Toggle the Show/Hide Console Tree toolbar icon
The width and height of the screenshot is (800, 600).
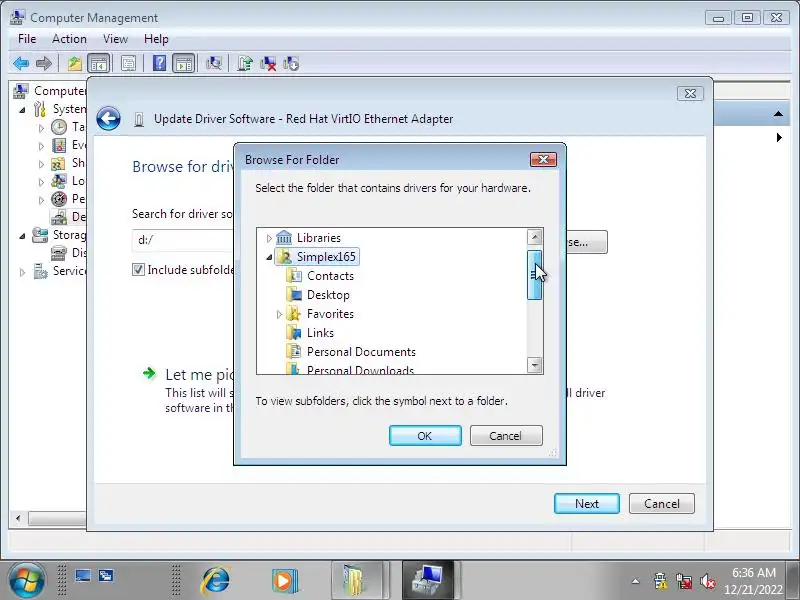point(98,64)
